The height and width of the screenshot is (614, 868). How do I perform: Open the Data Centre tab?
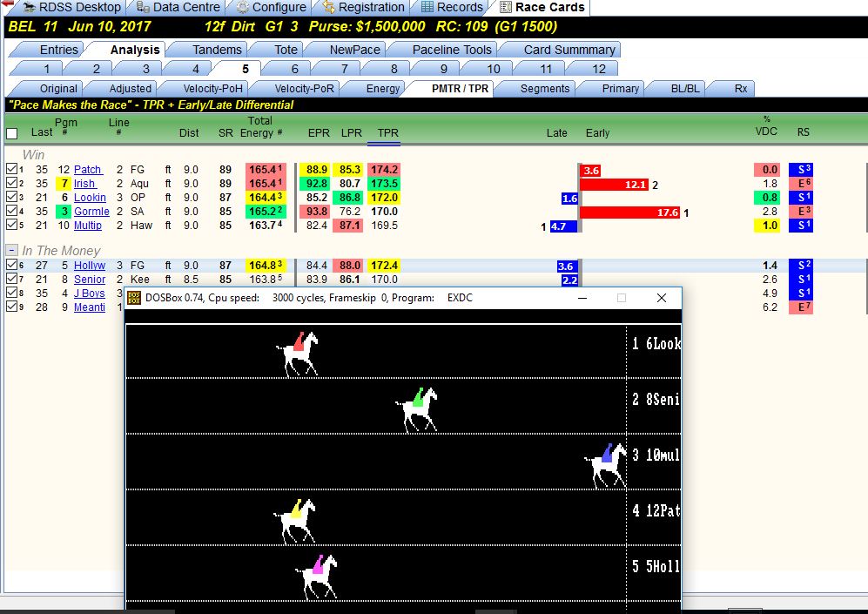click(179, 7)
